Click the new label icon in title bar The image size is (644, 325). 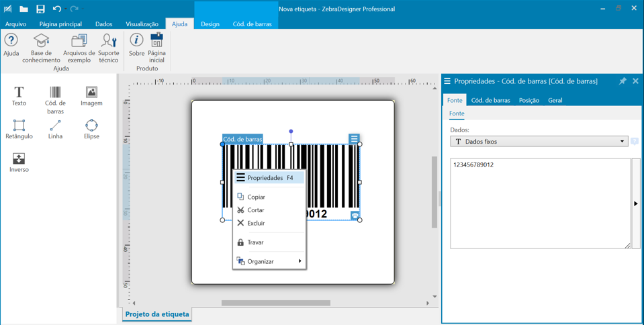point(7,9)
